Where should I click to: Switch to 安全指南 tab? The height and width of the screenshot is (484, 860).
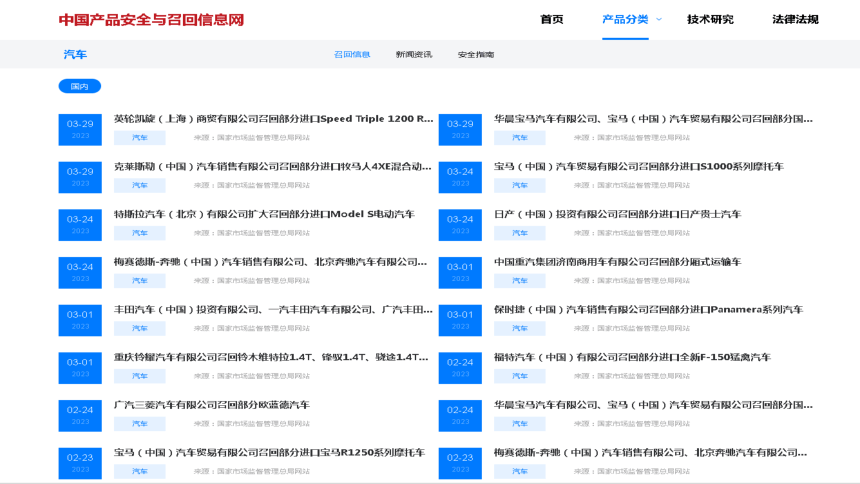[x=476, y=54]
